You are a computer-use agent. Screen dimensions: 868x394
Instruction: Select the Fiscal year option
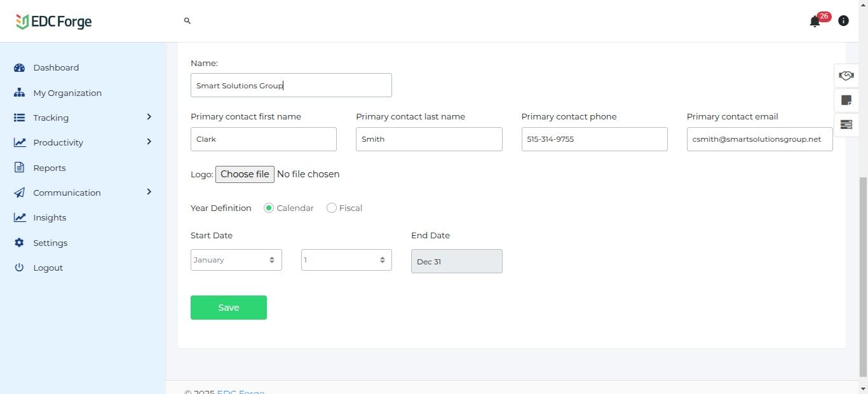pos(332,208)
